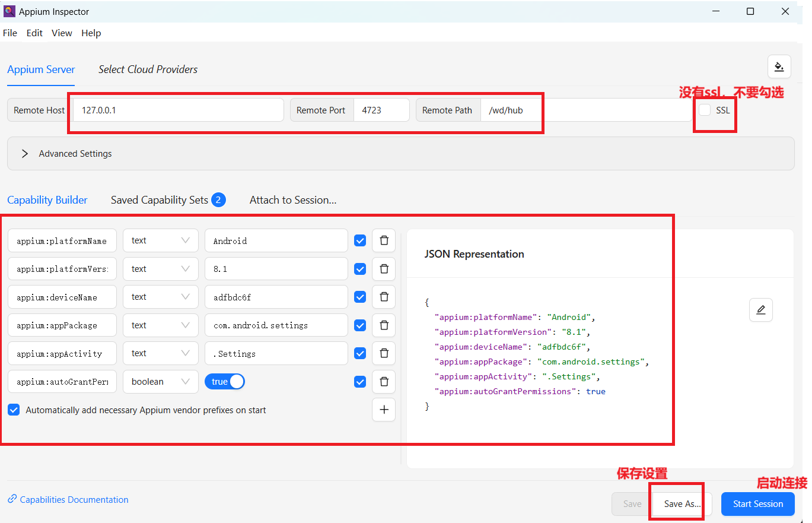This screenshot has width=812, height=523.
Task: Uncheck the 8.1 platformVersion row checkbox
Action: coord(360,269)
